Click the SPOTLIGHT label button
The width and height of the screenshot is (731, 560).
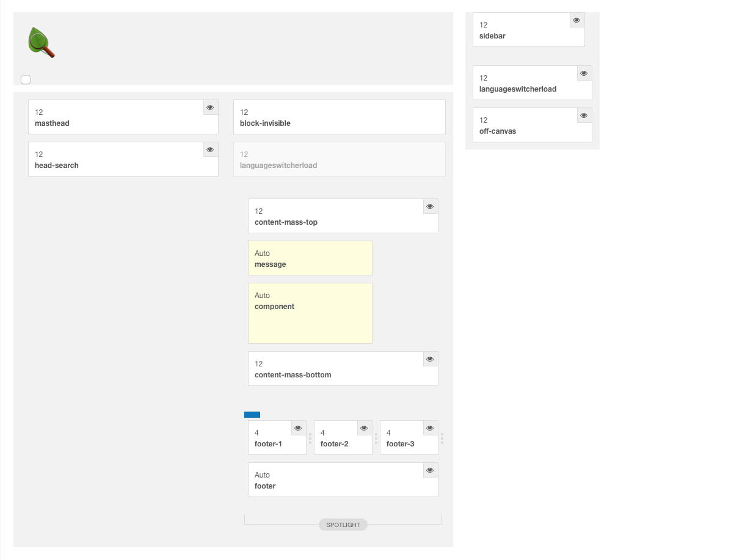point(343,525)
